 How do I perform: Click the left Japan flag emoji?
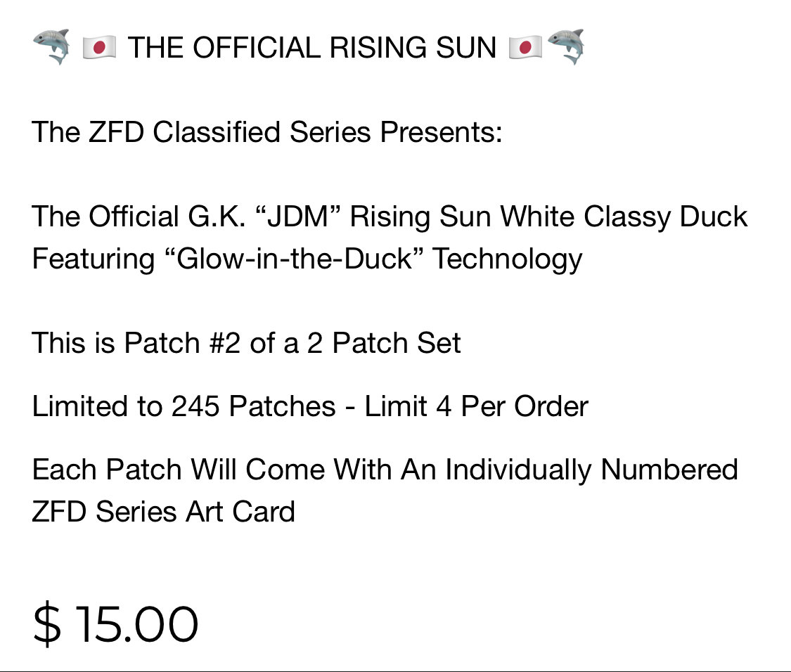click(x=99, y=47)
